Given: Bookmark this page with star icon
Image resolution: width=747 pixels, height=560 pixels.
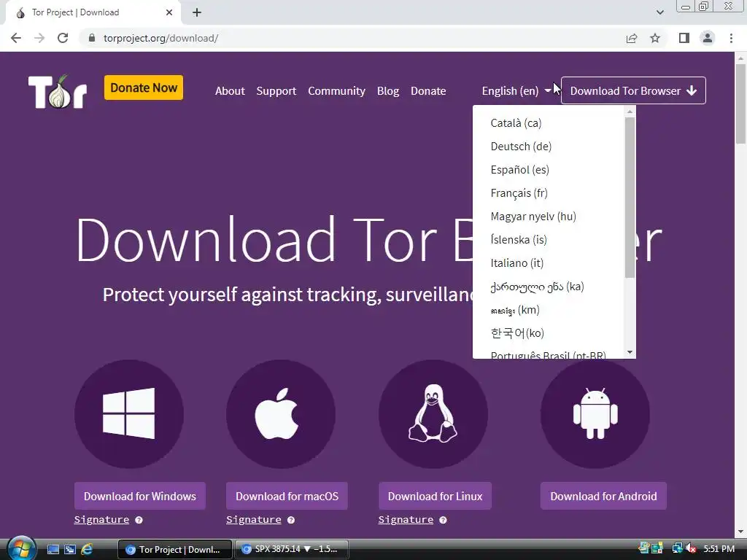Looking at the screenshot, I should 656,38.
